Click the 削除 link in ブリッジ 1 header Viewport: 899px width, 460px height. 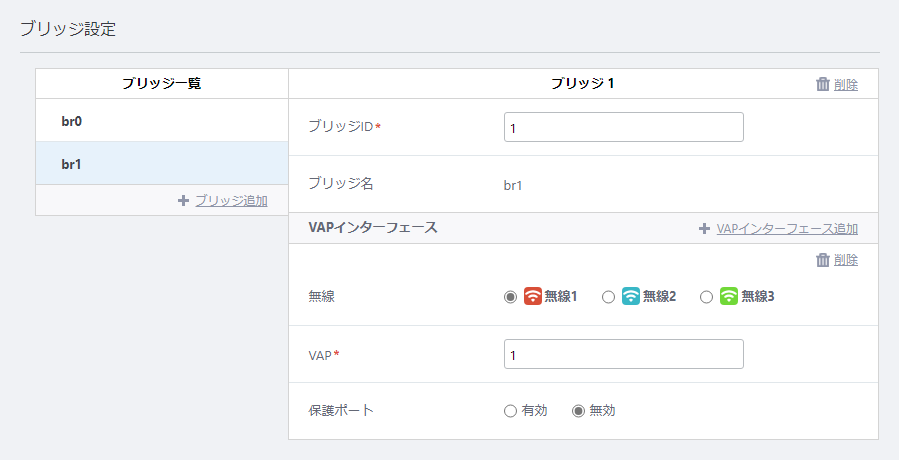point(846,84)
